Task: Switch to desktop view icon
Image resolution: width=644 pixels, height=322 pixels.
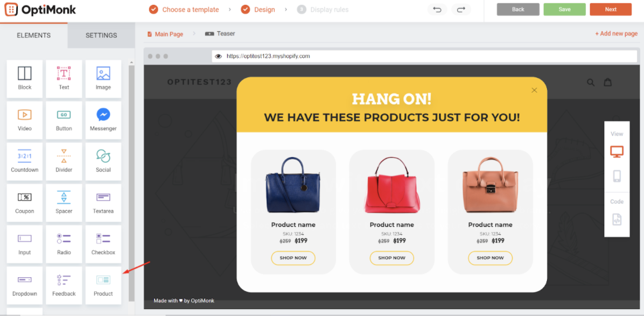Action: 617,151
